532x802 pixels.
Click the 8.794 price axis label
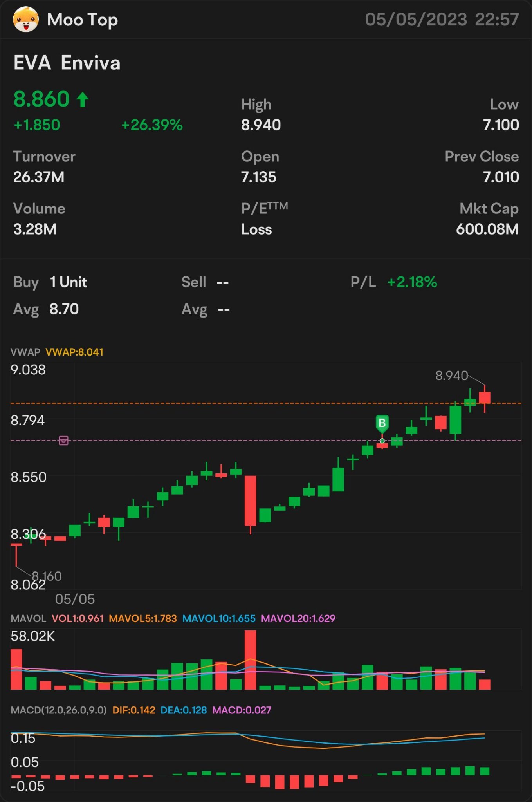pos(28,420)
